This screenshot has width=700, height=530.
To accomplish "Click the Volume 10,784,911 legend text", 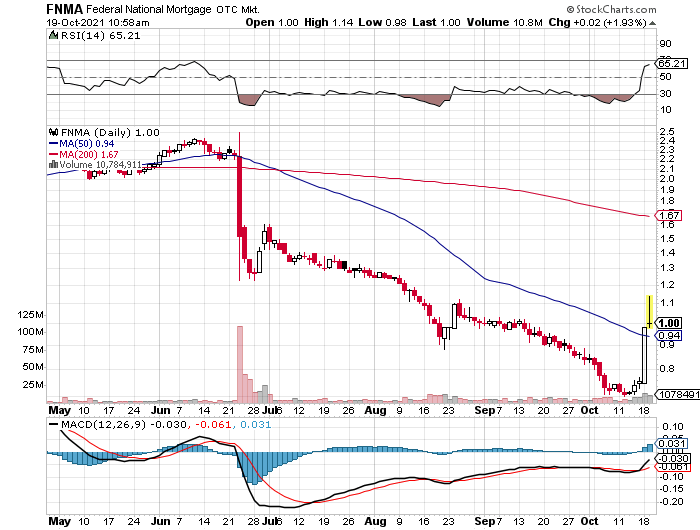I will pyautogui.click(x=100, y=165).
